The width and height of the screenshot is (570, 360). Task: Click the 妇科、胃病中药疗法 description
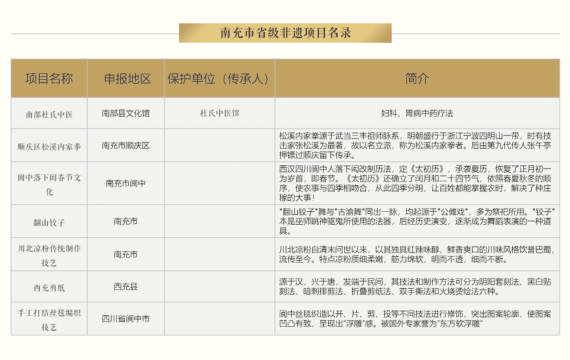tap(417, 113)
